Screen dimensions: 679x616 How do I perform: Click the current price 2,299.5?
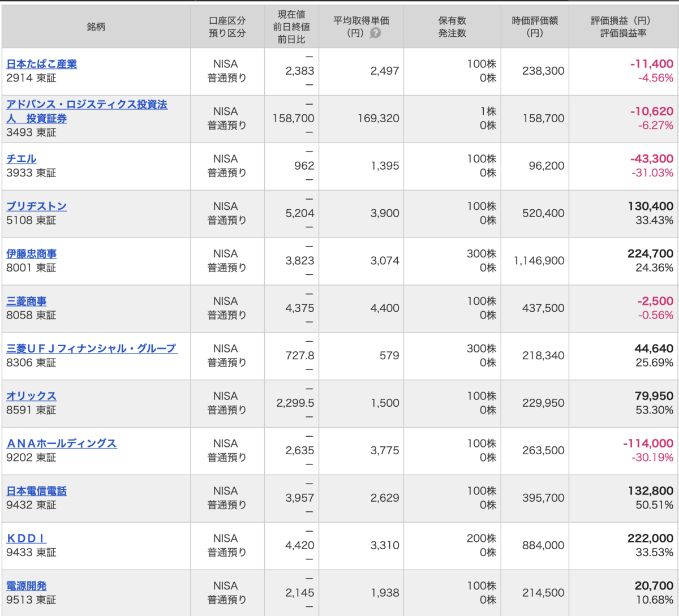pyautogui.click(x=295, y=403)
